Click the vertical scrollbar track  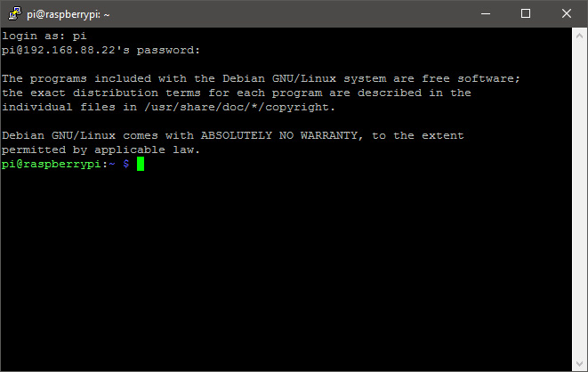580,196
